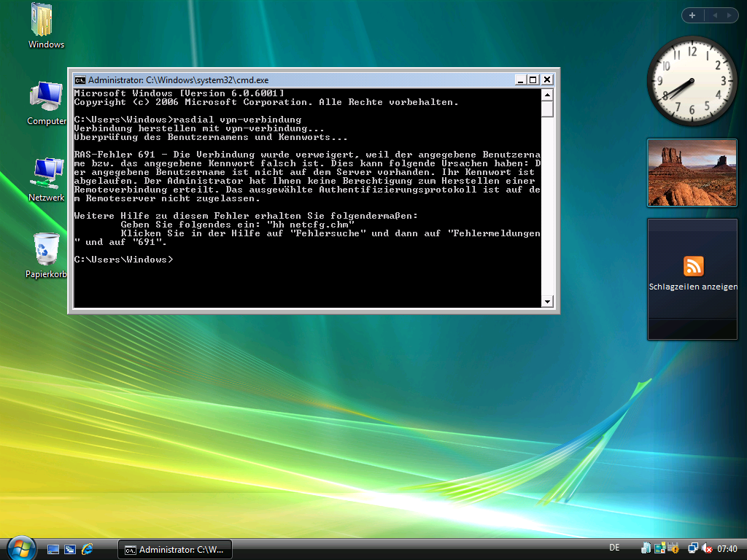The image size is (747, 560).
Task: Click the orange RSS feed icon
Action: tap(693, 265)
